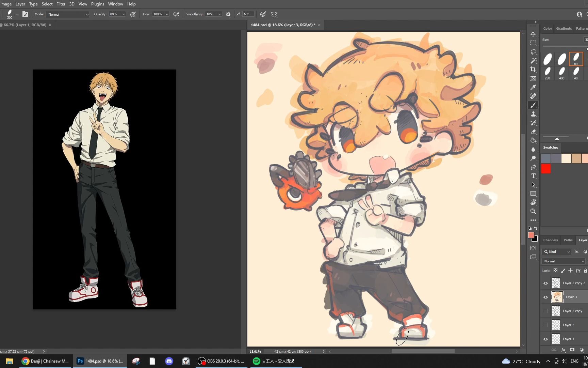
Task: Open brush Mode dropdown
Action: point(68,14)
